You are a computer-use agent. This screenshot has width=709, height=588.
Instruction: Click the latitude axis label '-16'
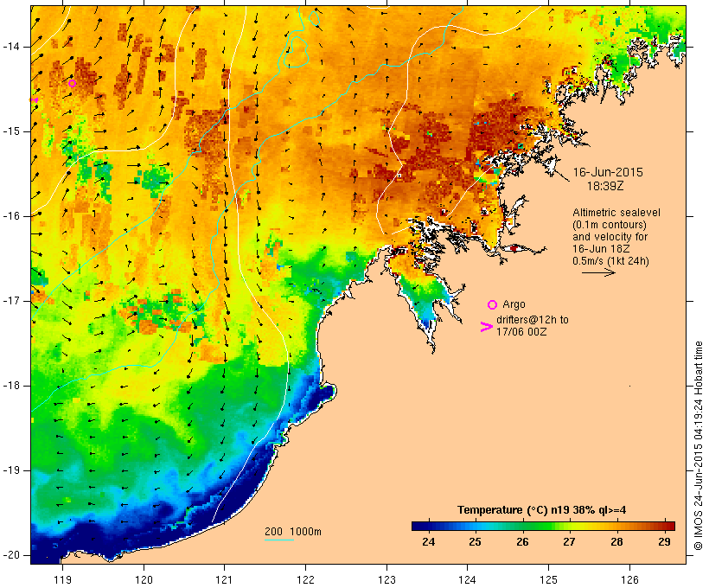(x=10, y=216)
